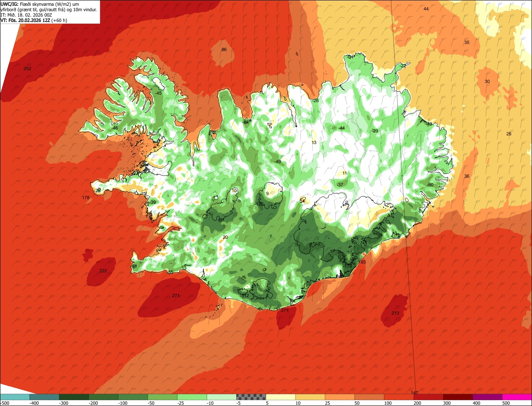Click the map value 13

coord(314,142)
